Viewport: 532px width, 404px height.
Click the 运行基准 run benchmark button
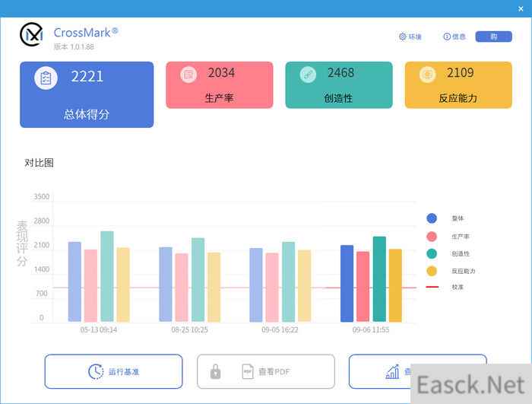(x=114, y=371)
